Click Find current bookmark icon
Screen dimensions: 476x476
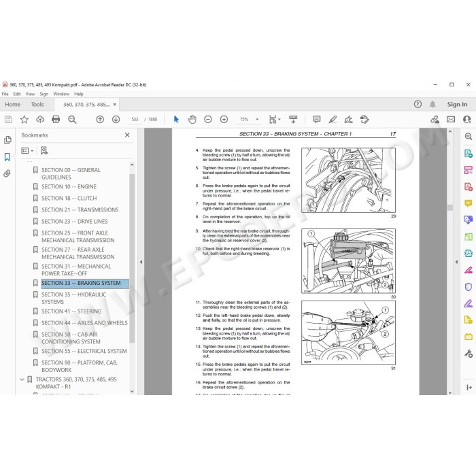(x=44, y=150)
